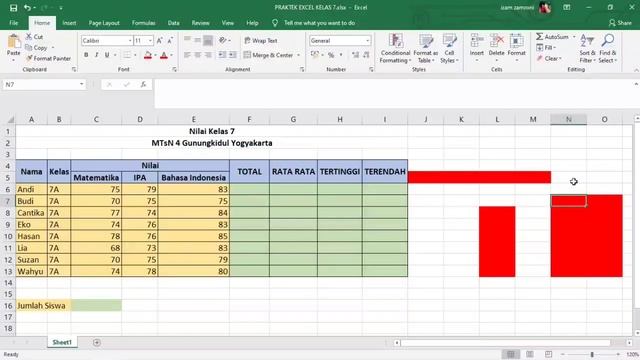640x360 pixels.
Task: Open Merge & Center dropdown arrow
Action: point(299,55)
